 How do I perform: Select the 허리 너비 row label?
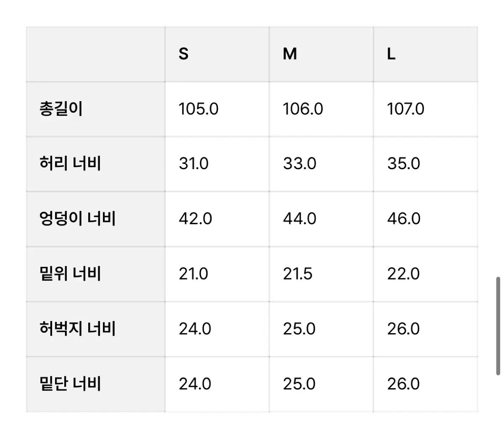click(70, 163)
